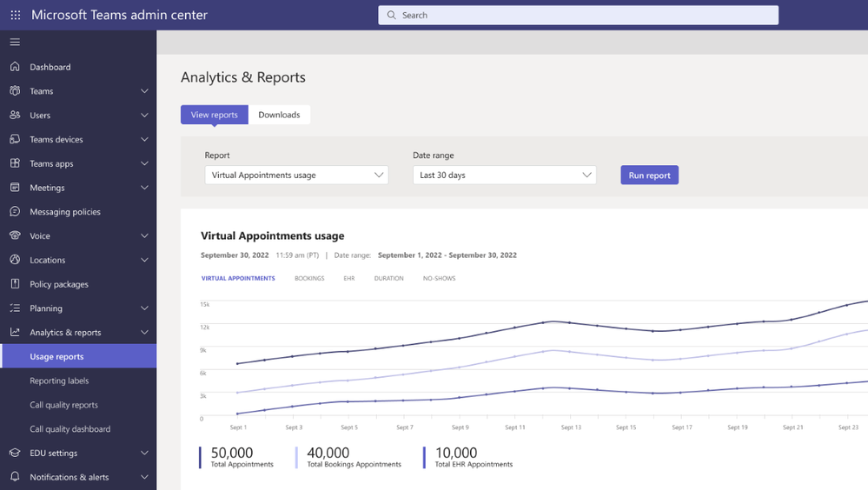Viewport: 868px width, 490px height.
Task: Click the Virtual Appointments usage heading
Action: pos(272,235)
